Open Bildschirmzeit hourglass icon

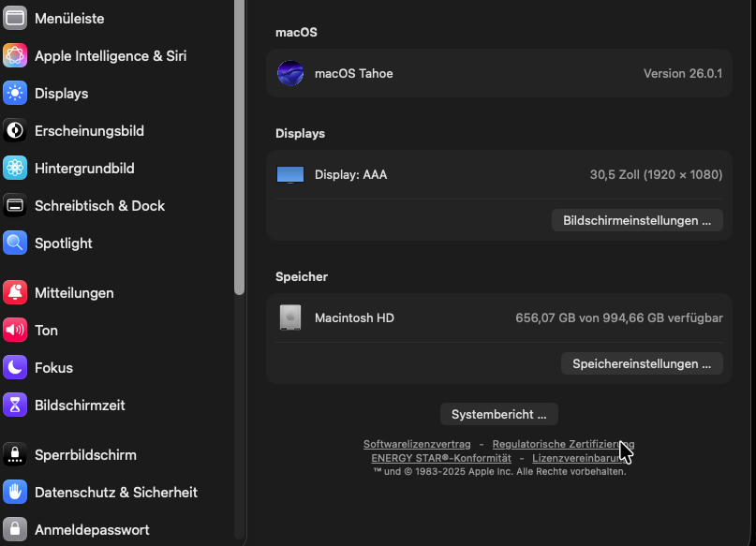coord(15,406)
